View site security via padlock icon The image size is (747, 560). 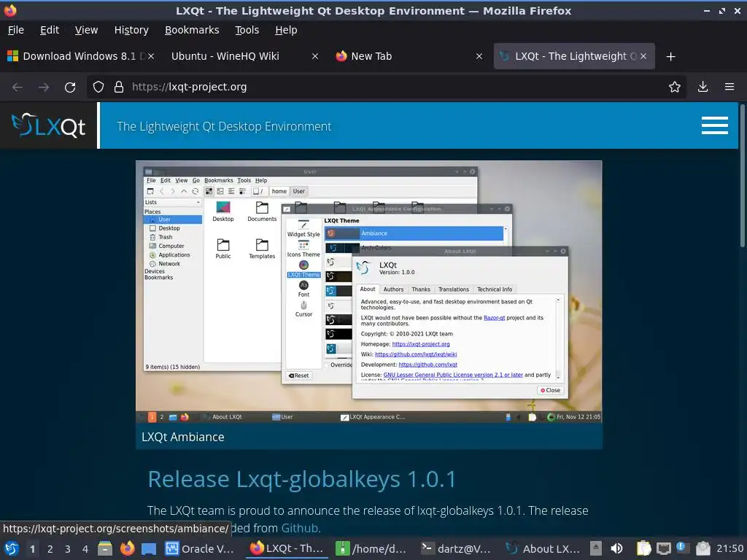tap(119, 87)
